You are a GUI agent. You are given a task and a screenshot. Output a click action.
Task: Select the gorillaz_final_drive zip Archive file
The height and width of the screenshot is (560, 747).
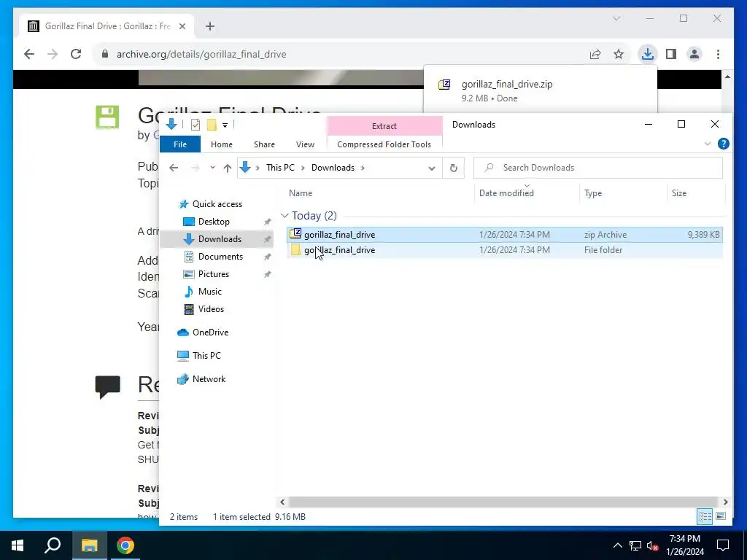(505, 234)
